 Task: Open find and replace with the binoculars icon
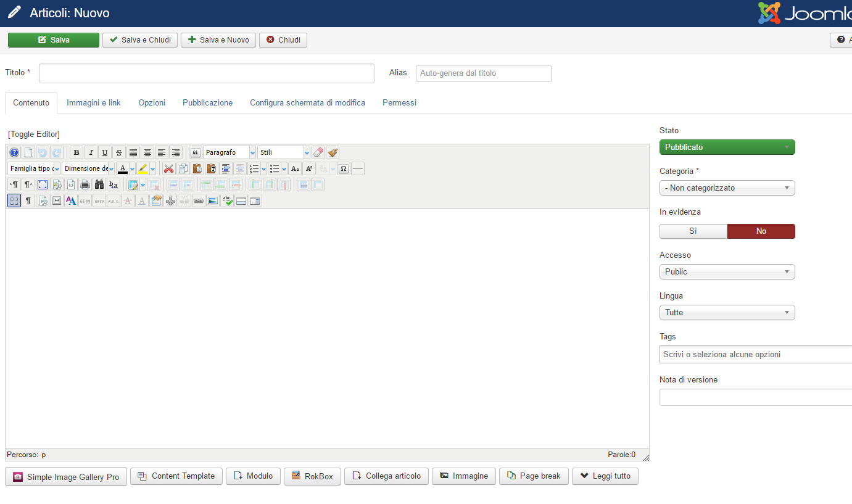[x=99, y=184]
